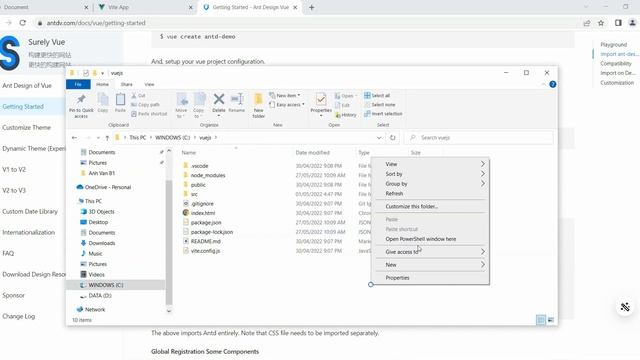
Task: Open address bar history dropdown arrow
Action: coord(379,138)
